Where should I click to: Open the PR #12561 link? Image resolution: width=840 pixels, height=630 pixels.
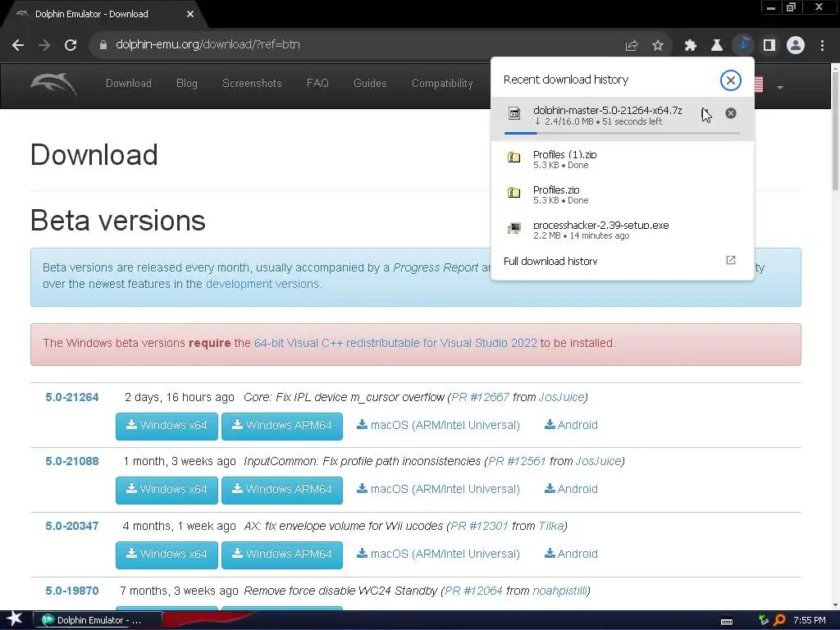[517, 461]
